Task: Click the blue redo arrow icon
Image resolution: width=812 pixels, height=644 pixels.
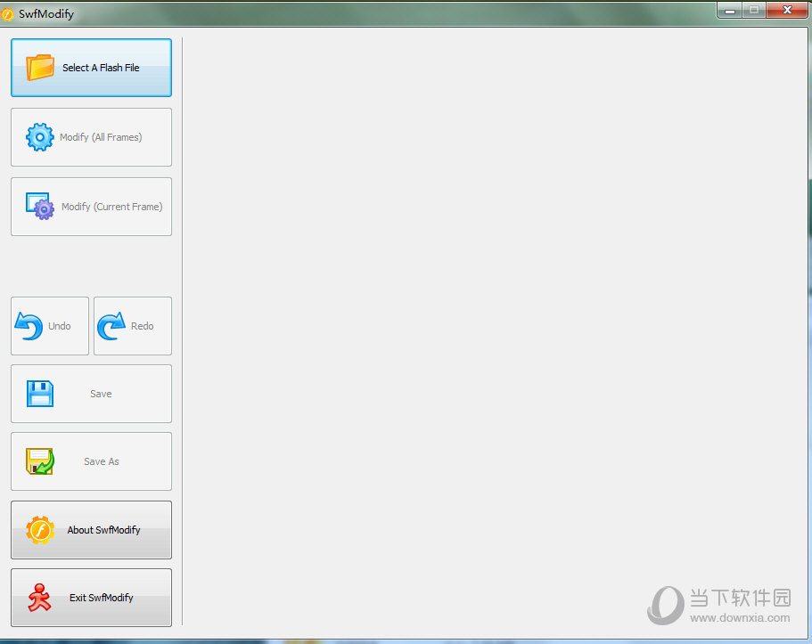Action: click(111, 326)
